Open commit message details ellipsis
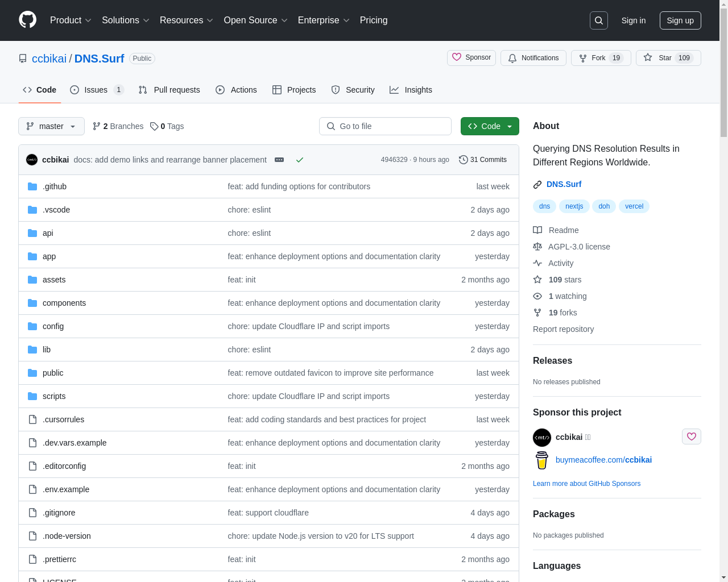728x582 pixels. click(279, 160)
